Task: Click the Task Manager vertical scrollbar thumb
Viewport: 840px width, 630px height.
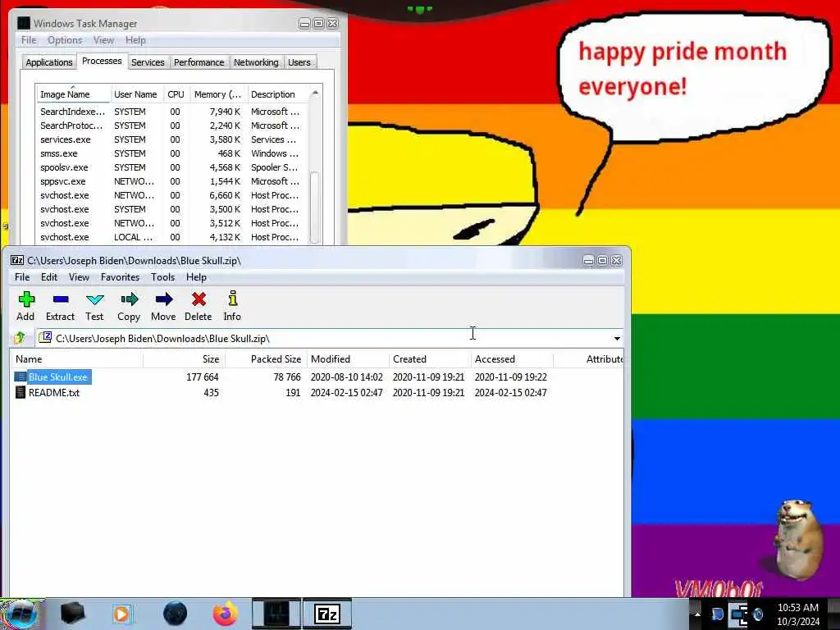Action: pos(314,207)
